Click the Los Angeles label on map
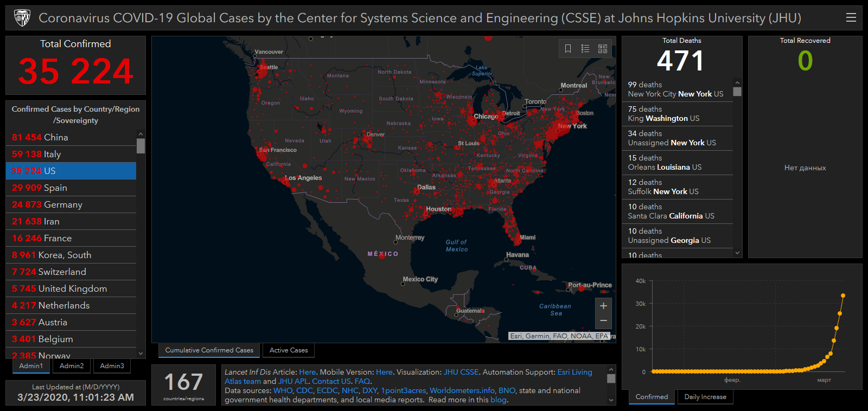The height and width of the screenshot is (411, 868). coord(303,178)
